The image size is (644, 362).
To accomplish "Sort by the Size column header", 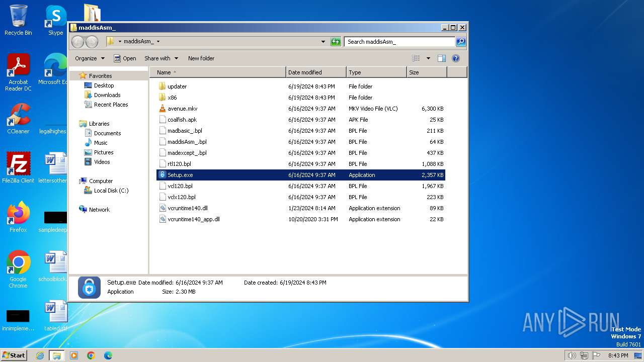I will point(427,72).
